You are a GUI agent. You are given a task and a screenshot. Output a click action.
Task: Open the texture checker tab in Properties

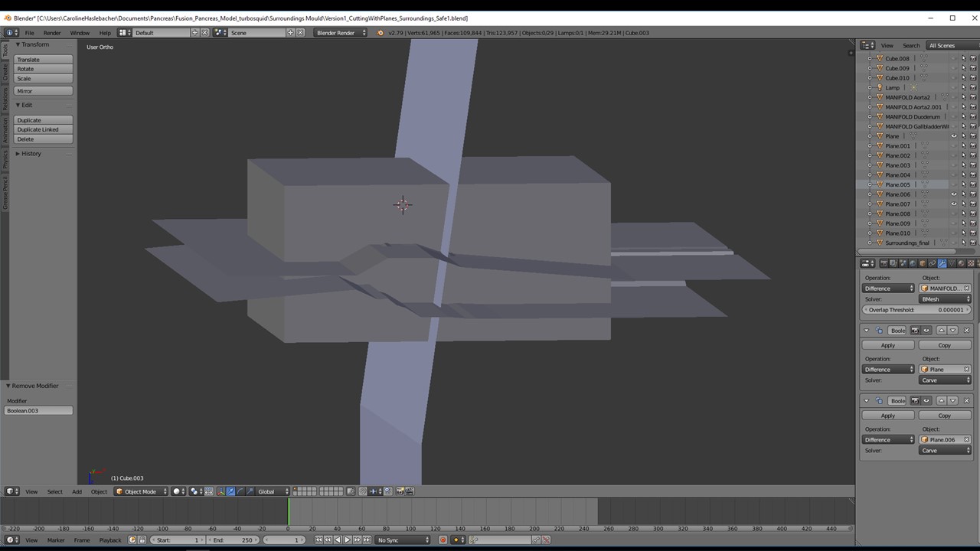(x=971, y=263)
